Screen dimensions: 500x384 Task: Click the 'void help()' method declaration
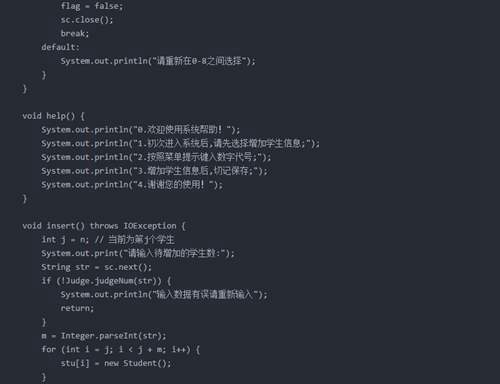tap(54, 116)
